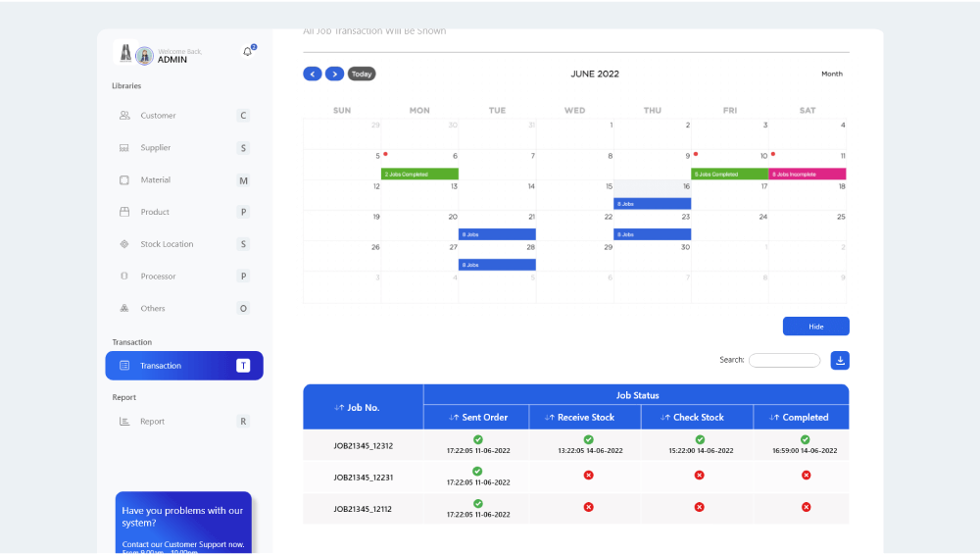Viewport: 980px width, 555px height.
Task: Open the Transaction menu item
Action: 184,366
